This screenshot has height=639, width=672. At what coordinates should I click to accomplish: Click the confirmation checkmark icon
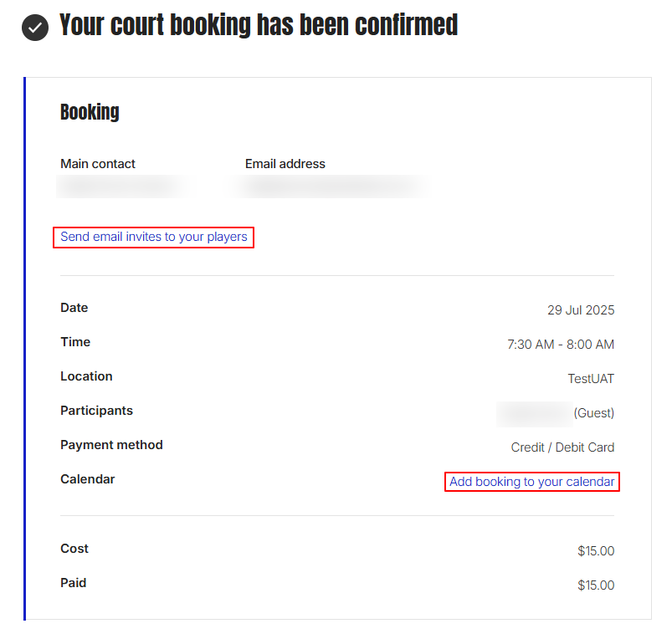click(x=35, y=28)
